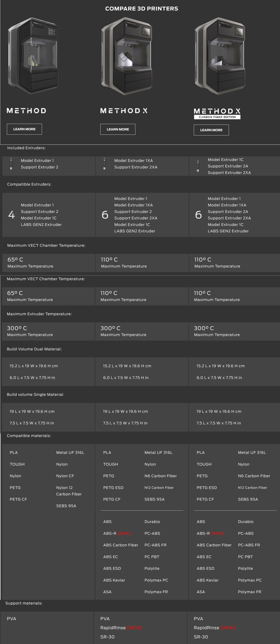The image size is (280, 644).
Task: Click the METHOD printer image
Action: pyautogui.click(x=33, y=56)
